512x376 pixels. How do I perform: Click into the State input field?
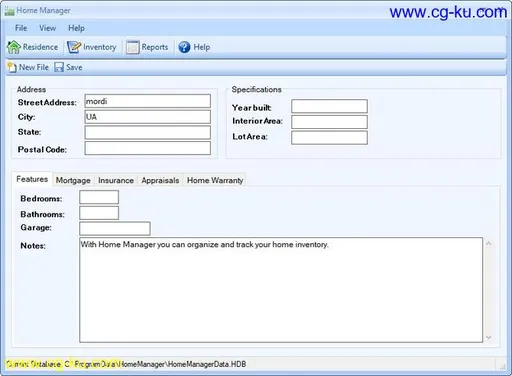148,132
